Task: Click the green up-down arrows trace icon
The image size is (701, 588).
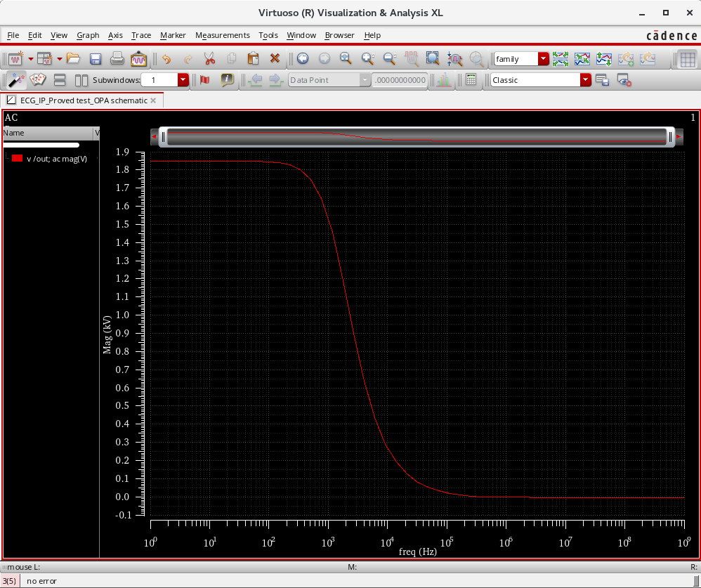Action: pos(604,58)
